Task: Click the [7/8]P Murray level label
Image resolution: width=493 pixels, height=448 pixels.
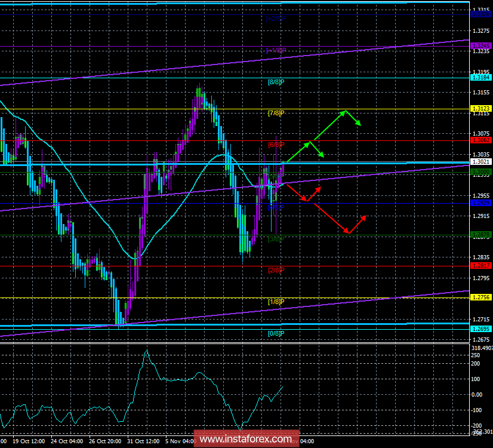Action: pos(276,113)
